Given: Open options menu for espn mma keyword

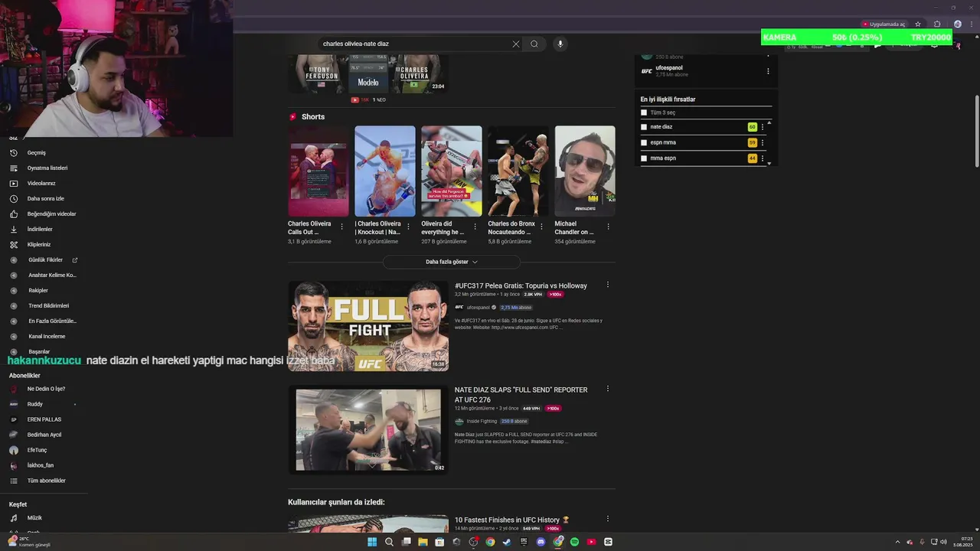Looking at the screenshot, I should pyautogui.click(x=763, y=142).
